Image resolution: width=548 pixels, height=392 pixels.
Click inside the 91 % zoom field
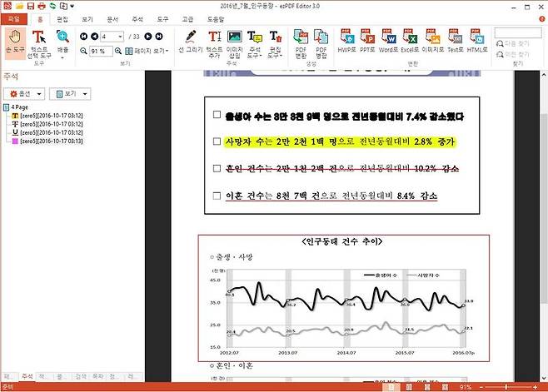point(101,51)
